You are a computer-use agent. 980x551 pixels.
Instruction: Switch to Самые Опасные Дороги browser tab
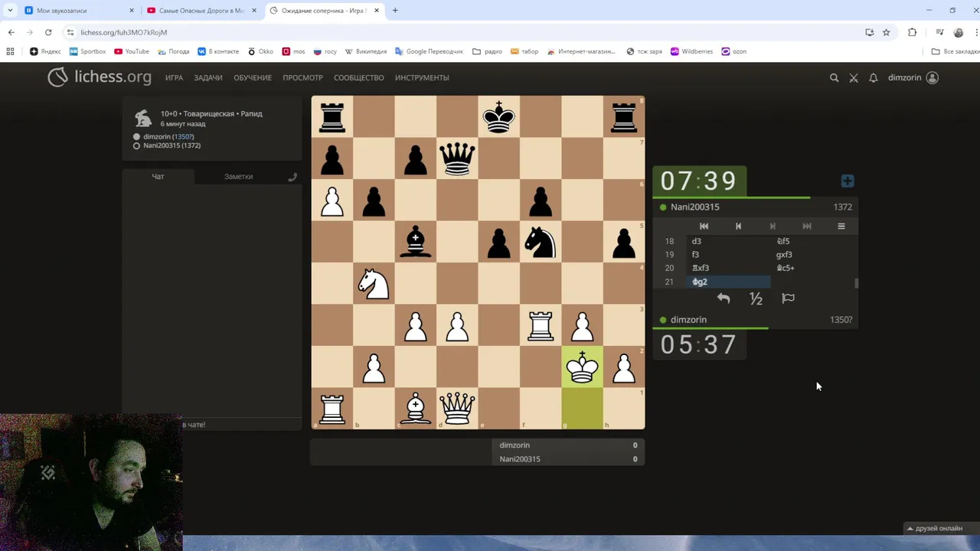[x=203, y=11]
